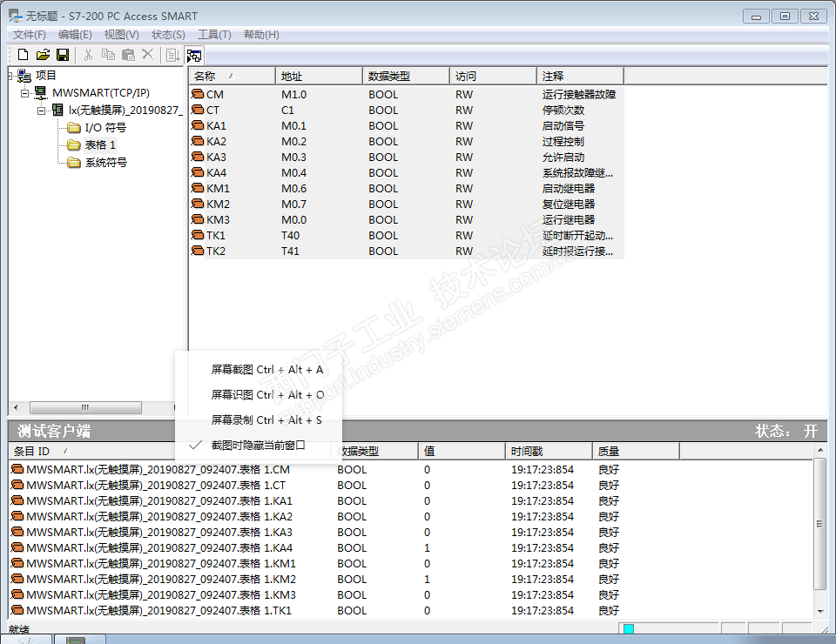This screenshot has width=836, height=644.
Task: Click test client scroll down arrow
Action: coord(820,612)
